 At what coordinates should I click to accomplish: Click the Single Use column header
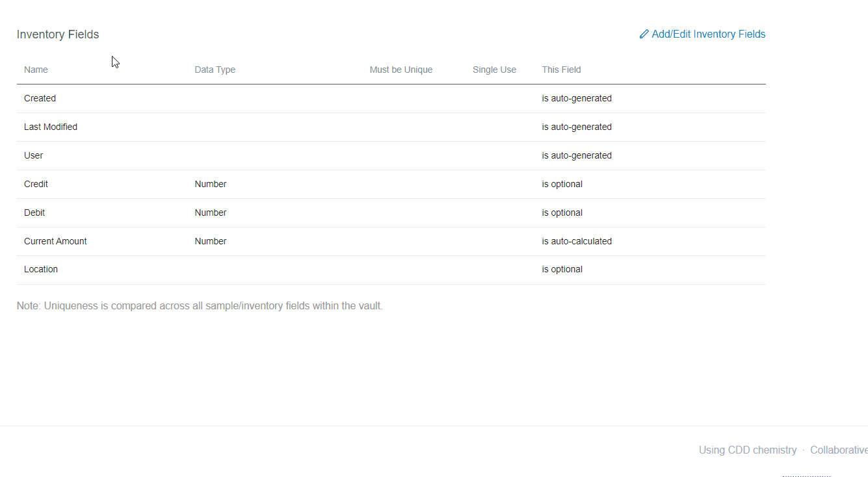[495, 70]
